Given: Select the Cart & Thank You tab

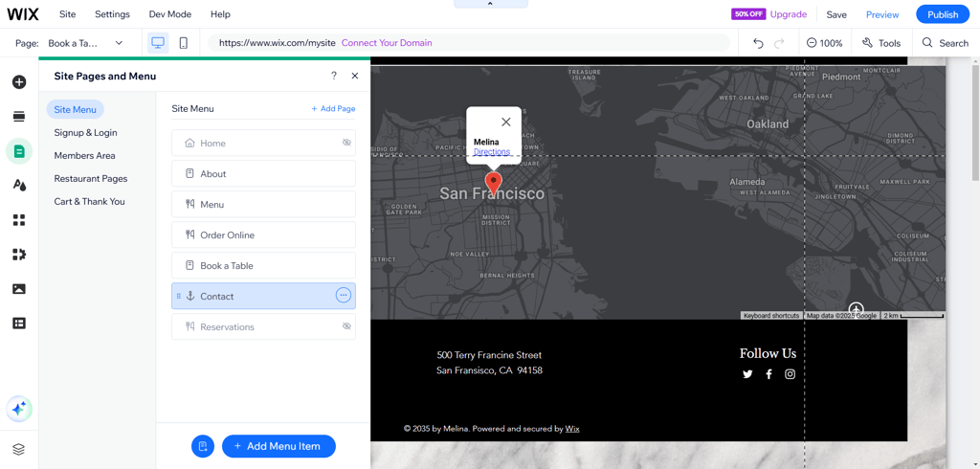Looking at the screenshot, I should (x=89, y=201).
